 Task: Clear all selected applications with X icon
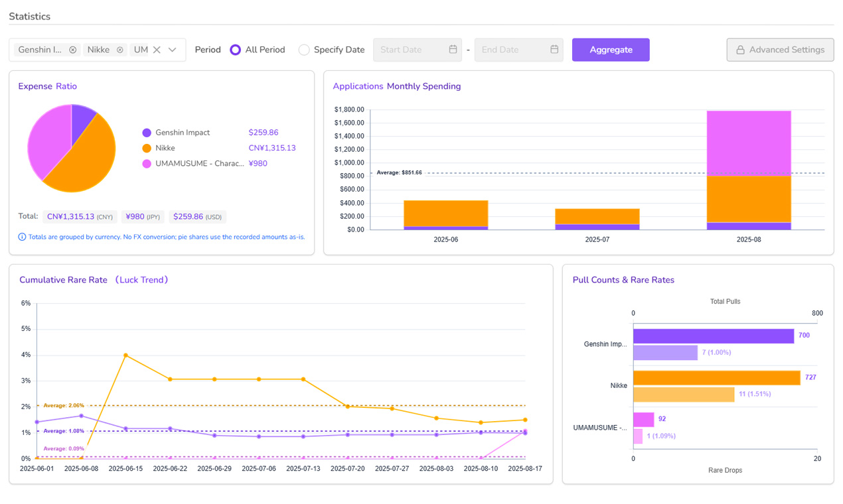(157, 50)
